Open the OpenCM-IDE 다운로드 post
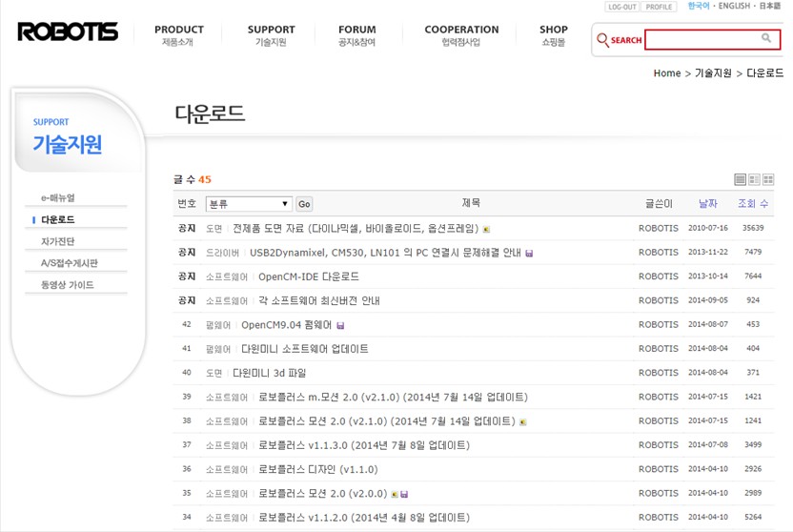 (309, 277)
